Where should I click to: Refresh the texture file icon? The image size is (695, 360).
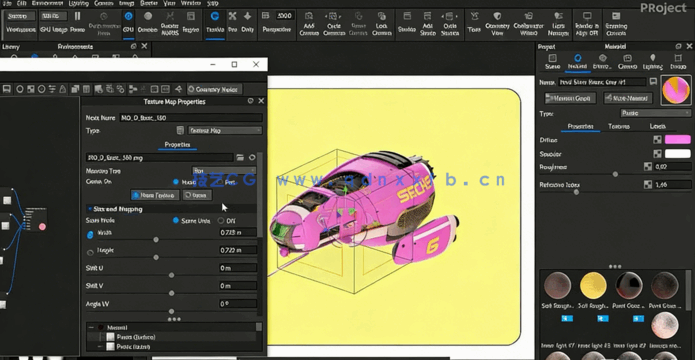tap(252, 157)
